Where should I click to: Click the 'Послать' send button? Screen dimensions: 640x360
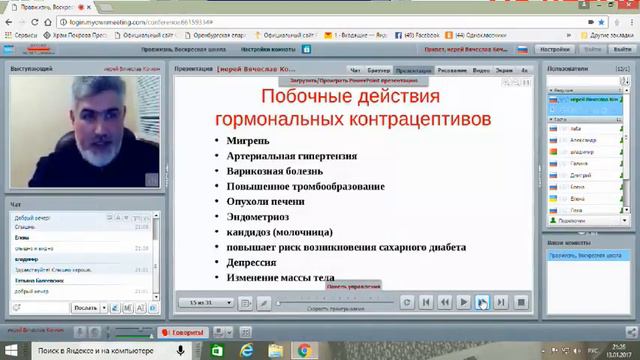[85, 308]
